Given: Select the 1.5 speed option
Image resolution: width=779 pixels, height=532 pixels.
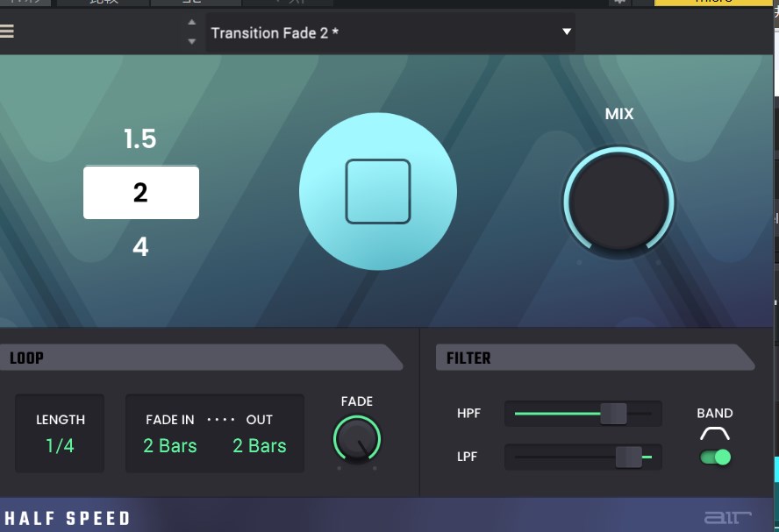Looking at the screenshot, I should (140, 139).
